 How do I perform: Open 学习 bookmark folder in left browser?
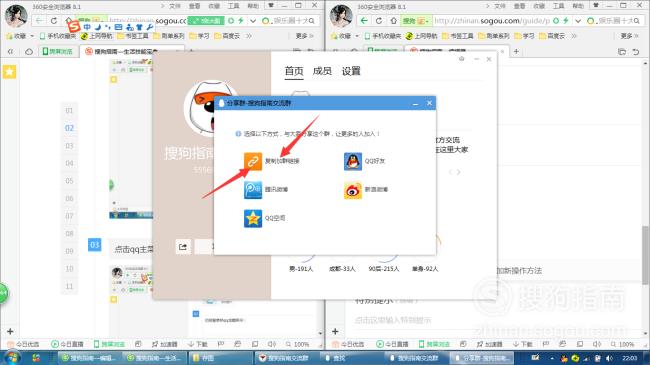(199, 36)
